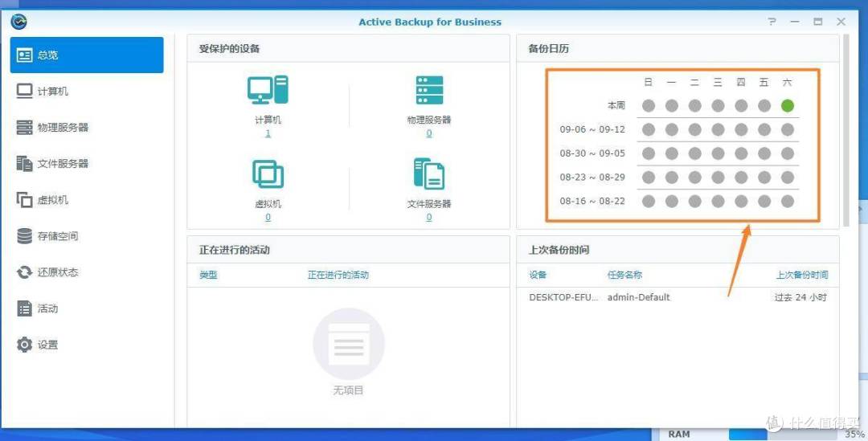This screenshot has height=441, width=868.
Task: Click the Active Backup app logo icon
Action: 18,22
